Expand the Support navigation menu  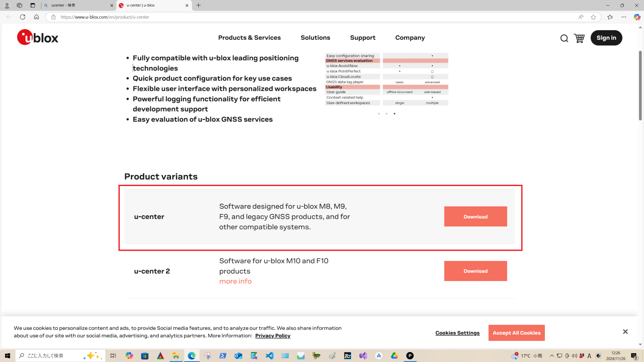pos(363,38)
